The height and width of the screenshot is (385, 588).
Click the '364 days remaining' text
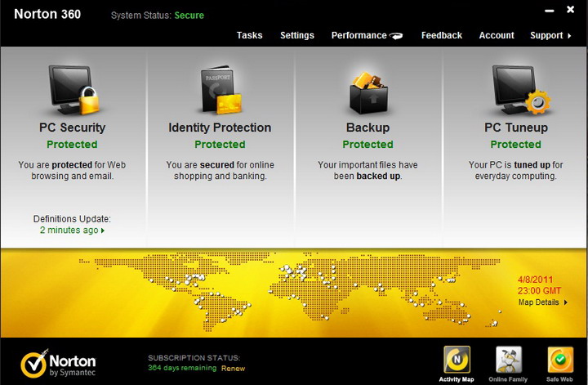182,368
